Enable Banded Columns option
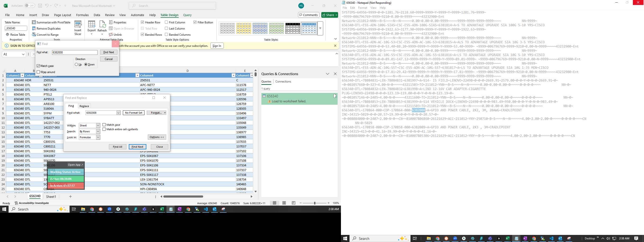 [166, 35]
